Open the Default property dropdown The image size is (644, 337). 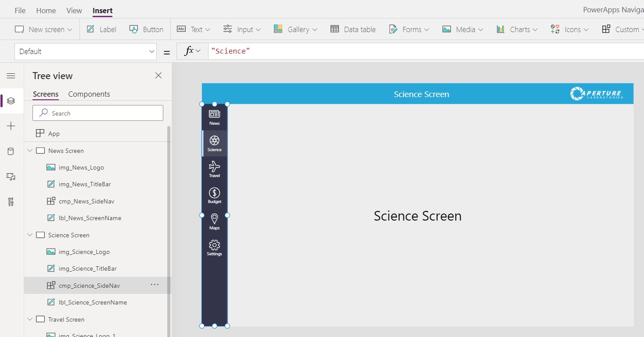pos(86,51)
